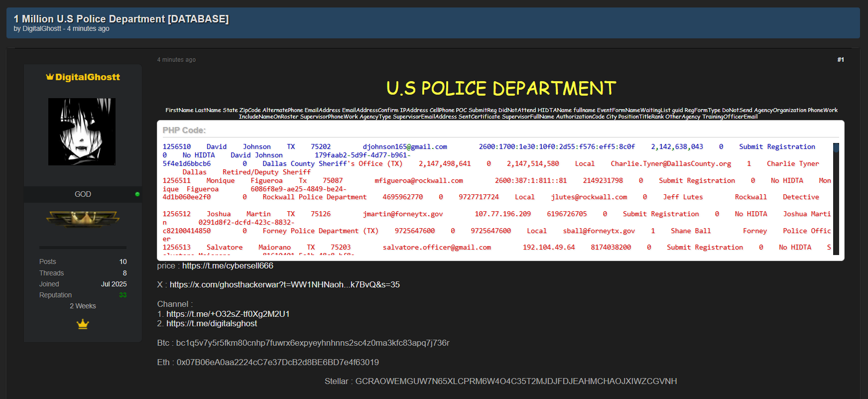Click the dark progress bar under the rank badge

(83, 248)
